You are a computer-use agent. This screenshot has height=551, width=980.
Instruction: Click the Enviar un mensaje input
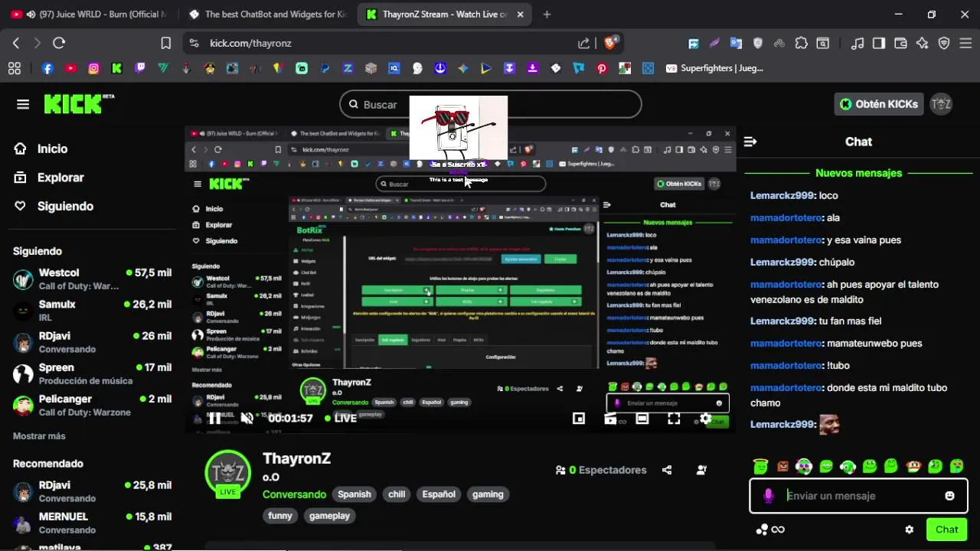click(858, 496)
